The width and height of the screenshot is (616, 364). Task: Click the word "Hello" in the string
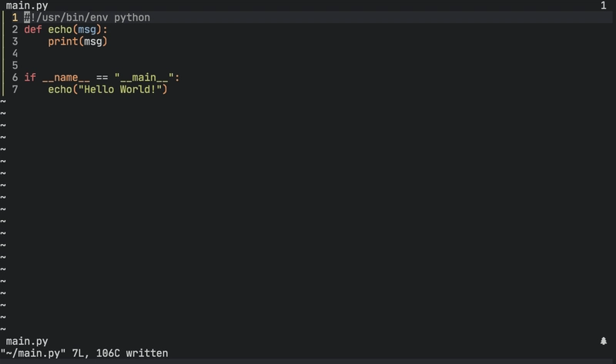pos(99,89)
